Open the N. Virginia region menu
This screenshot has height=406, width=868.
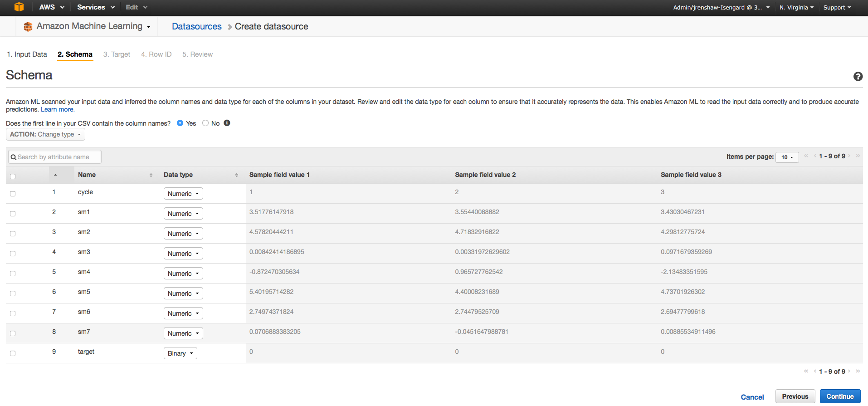click(796, 7)
